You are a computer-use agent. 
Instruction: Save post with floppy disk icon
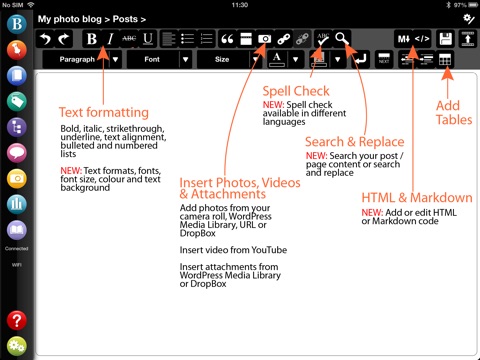446,39
